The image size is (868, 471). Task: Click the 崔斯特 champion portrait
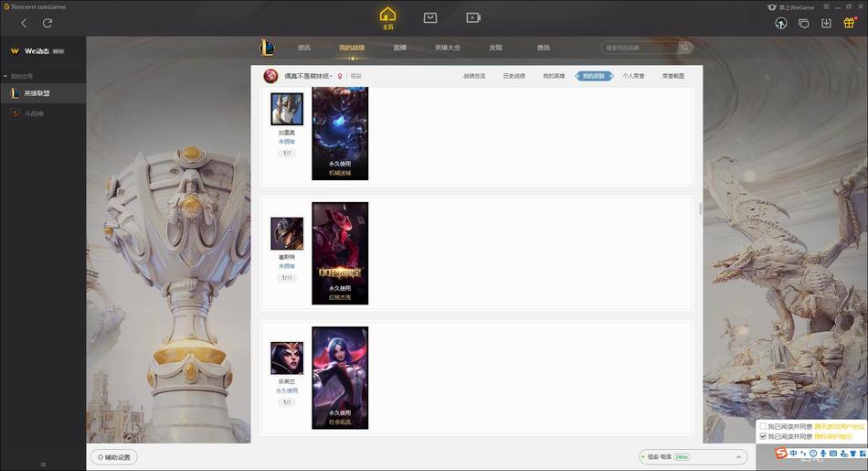287,233
